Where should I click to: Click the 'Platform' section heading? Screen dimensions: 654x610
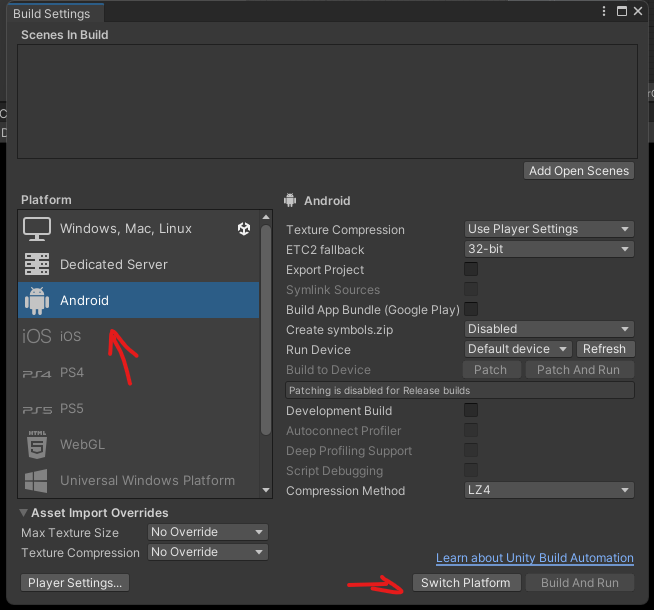(46, 200)
